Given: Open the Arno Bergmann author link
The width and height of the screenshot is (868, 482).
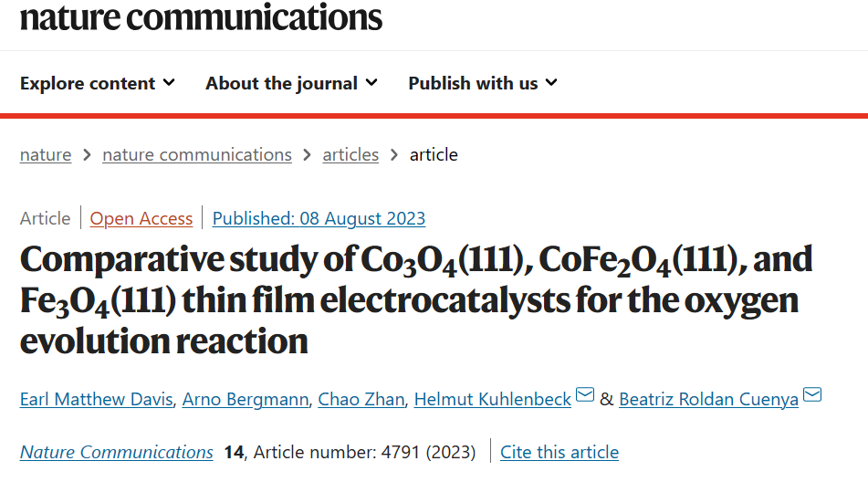Looking at the screenshot, I should (x=246, y=399).
